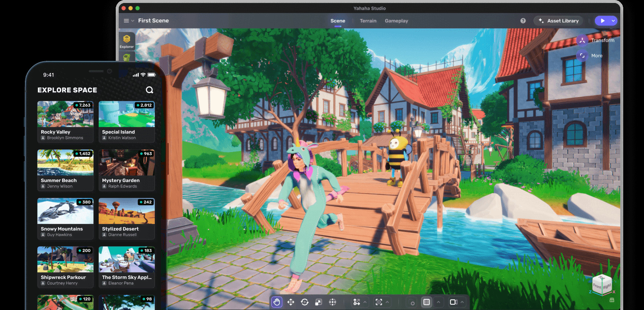Click the orientation view cube
Screen dimensions: 644x310
tap(601, 285)
